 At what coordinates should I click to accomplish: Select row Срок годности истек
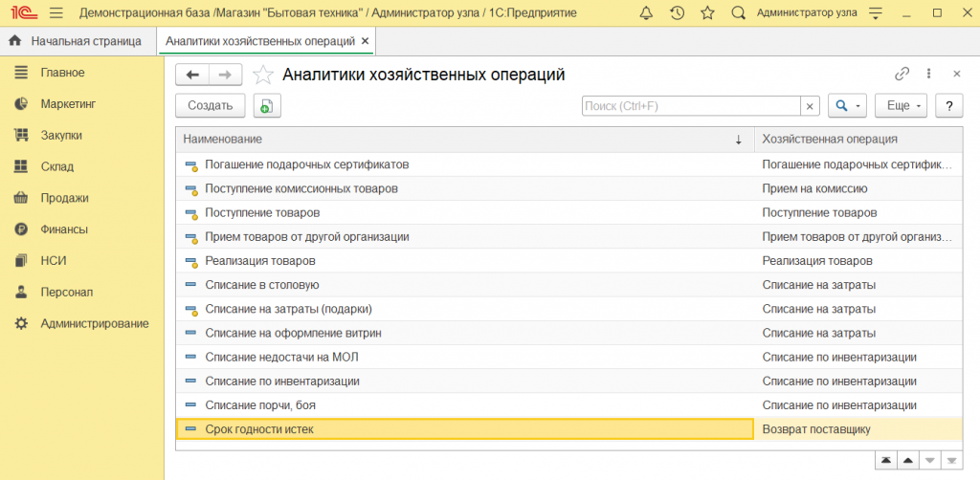click(x=568, y=429)
